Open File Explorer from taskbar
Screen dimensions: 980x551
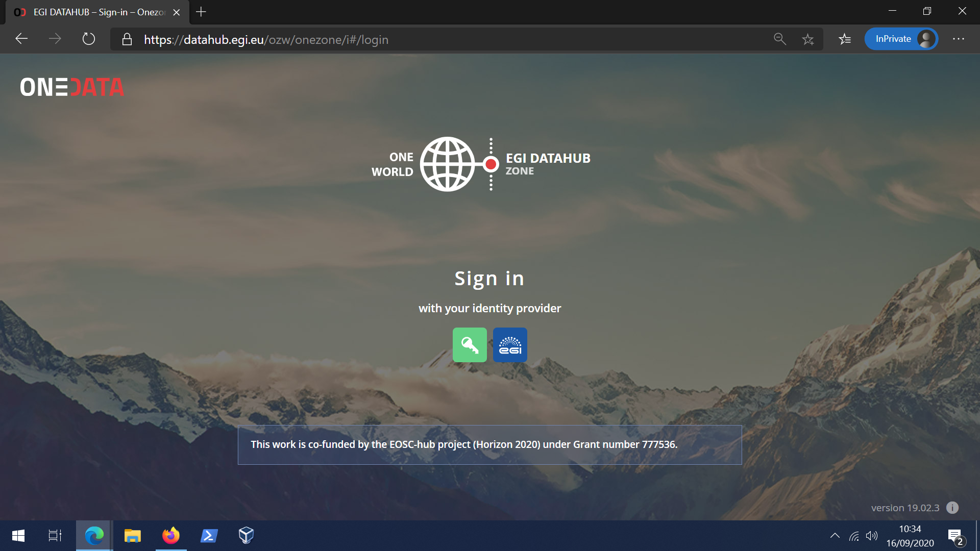[x=133, y=536]
